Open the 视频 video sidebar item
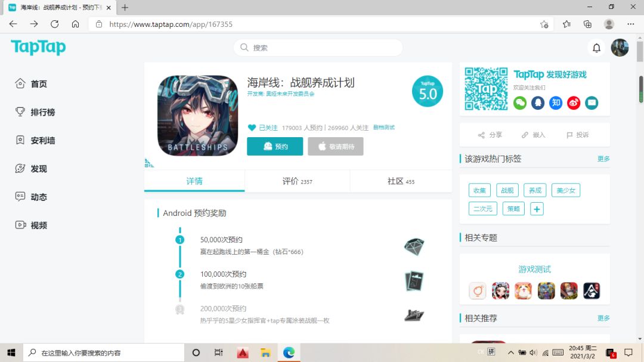Image resolution: width=644 pixels, height=362 pixels. tap(31, 225)
